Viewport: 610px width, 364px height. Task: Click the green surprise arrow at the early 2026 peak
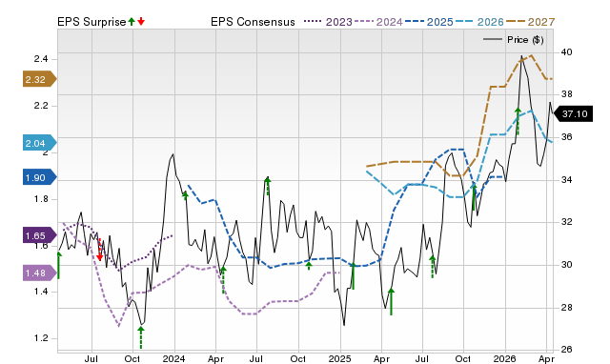click(x=518, y=122)
